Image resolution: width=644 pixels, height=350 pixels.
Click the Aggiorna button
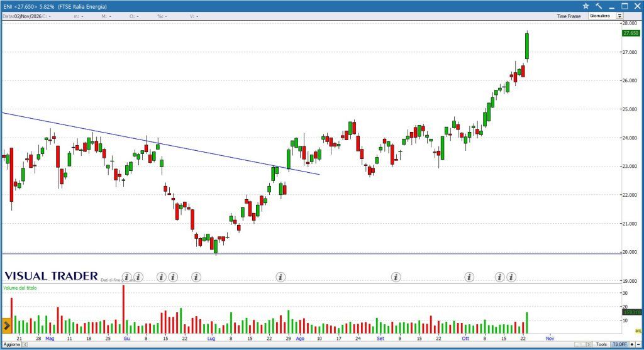coord(11,344)
